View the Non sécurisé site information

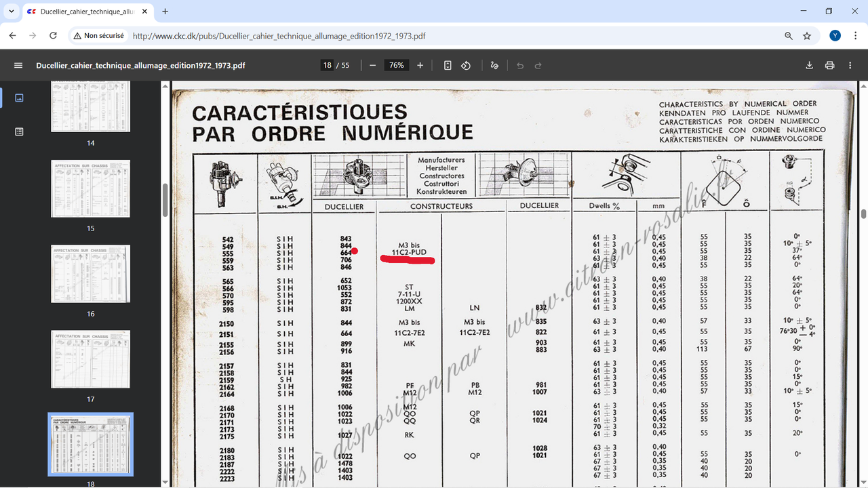tap(98, 36)
